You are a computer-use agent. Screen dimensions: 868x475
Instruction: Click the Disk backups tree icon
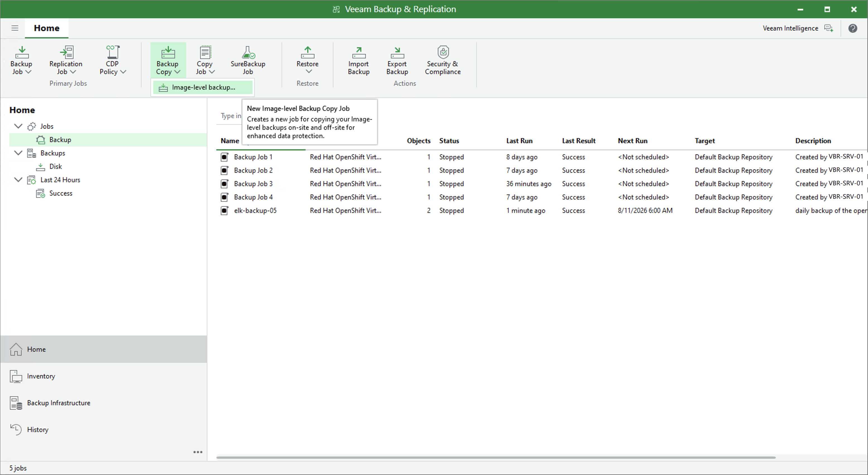pyautogui.click(x=40, y=167)
